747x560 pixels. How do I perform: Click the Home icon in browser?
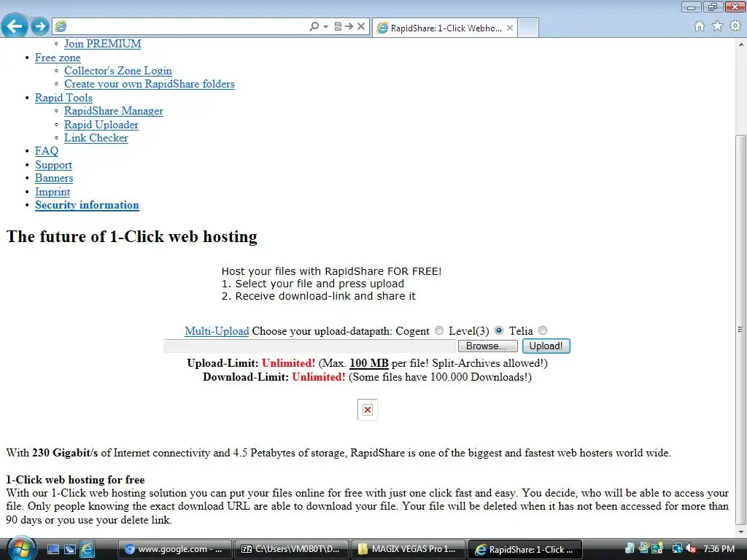pos(700,26)
